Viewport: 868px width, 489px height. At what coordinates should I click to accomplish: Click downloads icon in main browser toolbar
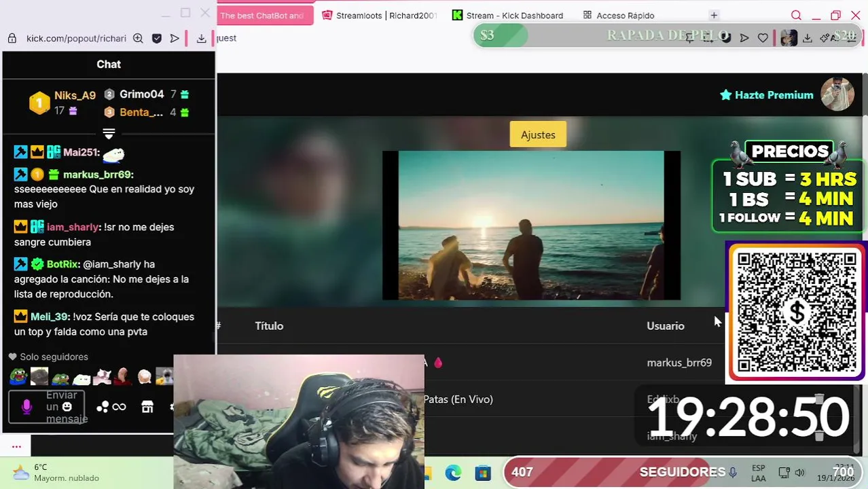(808, 38)
